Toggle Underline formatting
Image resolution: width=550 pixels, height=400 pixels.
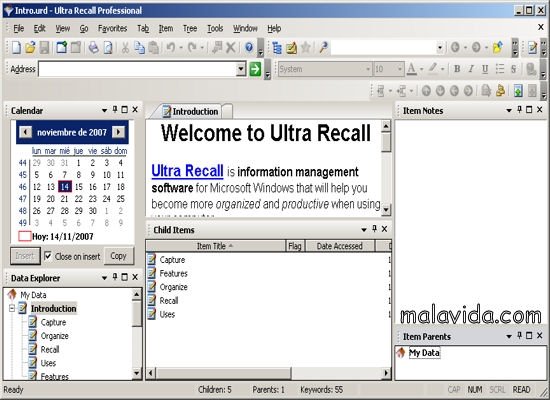pyautogui.click(x=485, y=69)
